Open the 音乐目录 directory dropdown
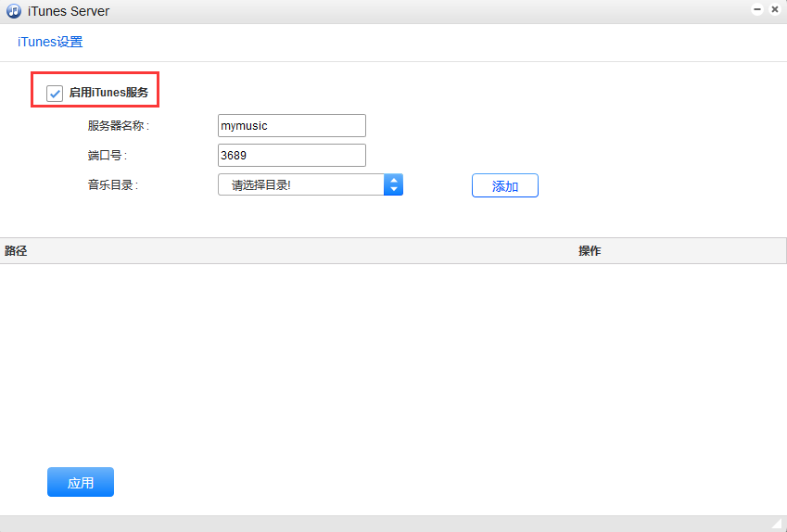The width and height of the screenshot is (787, 532). [311, 184]
